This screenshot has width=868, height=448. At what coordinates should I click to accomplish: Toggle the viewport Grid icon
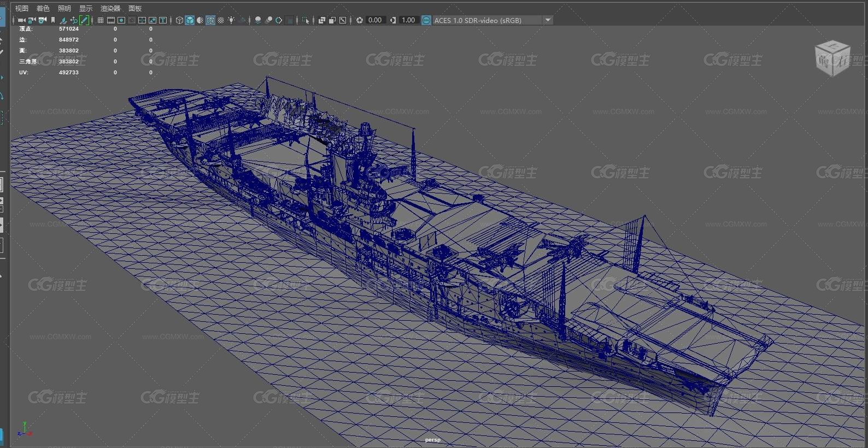(x=100, y=20)
